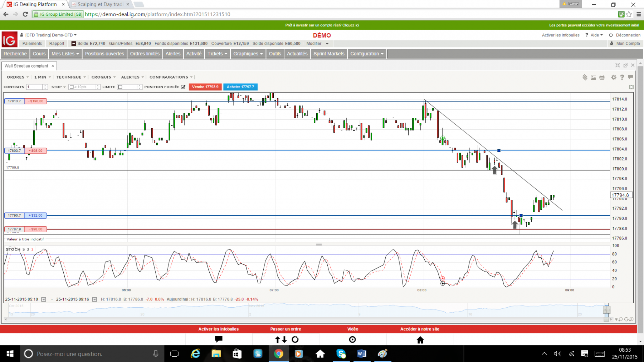Click the Vendre 17793.9 sell button
The image size is (644, 362).
205,87
